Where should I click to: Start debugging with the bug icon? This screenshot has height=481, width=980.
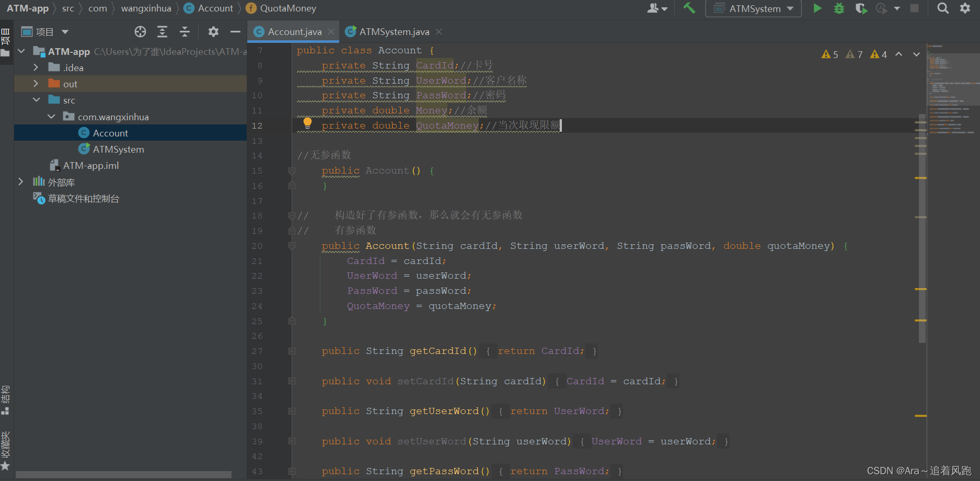(839, 8)
